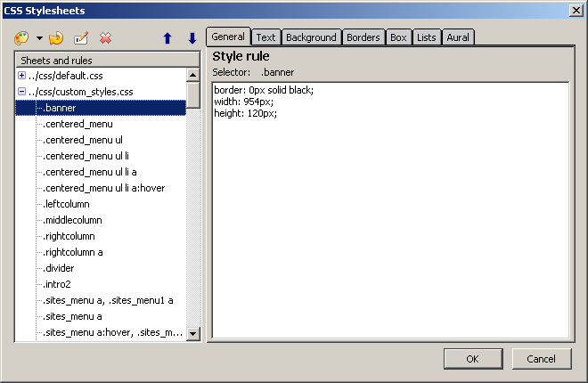Collapse the ../css/custom_styles.css sheet
The width and height of the screenshot is (588, 383).
click(x=21, y=92)
